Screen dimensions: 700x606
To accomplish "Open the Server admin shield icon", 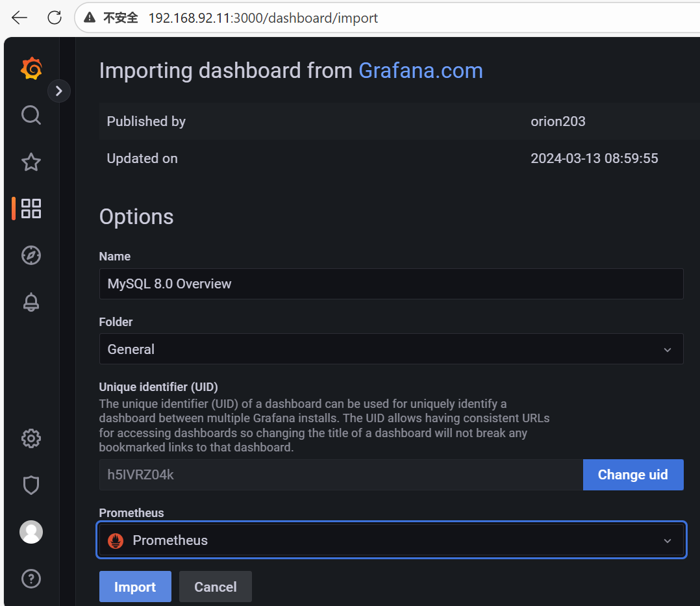I will pos(31,485).
